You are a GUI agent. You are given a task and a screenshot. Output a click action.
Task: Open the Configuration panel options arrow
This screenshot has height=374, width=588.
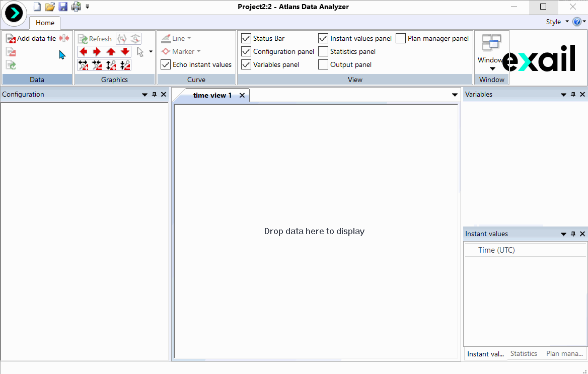pyautogui.click(x=145, y=95)
